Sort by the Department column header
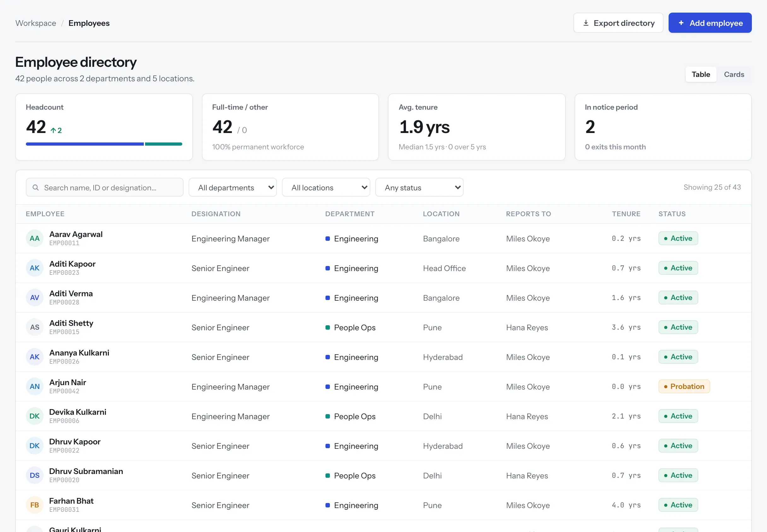The width and height of the screenshot is (767, 532). click(x=350, y=214)
